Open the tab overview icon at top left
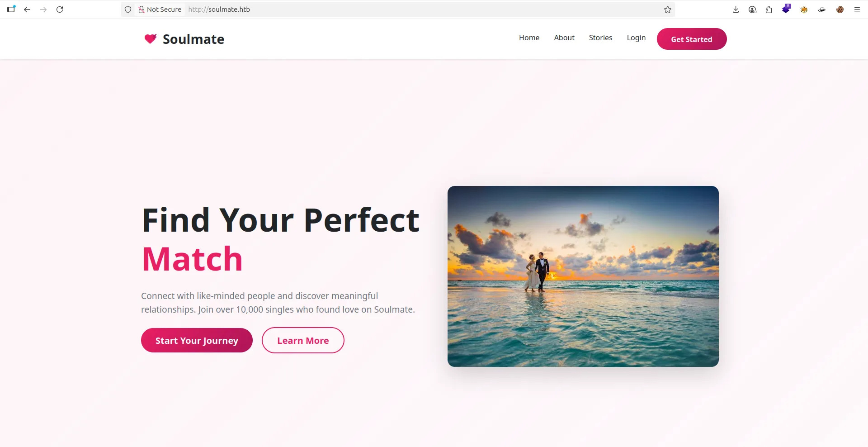 pyautogui.click(x=11, y=9)
